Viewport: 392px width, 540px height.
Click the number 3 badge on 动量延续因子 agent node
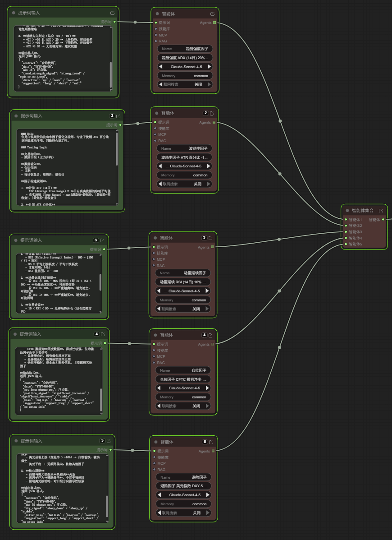click(204, 238)
